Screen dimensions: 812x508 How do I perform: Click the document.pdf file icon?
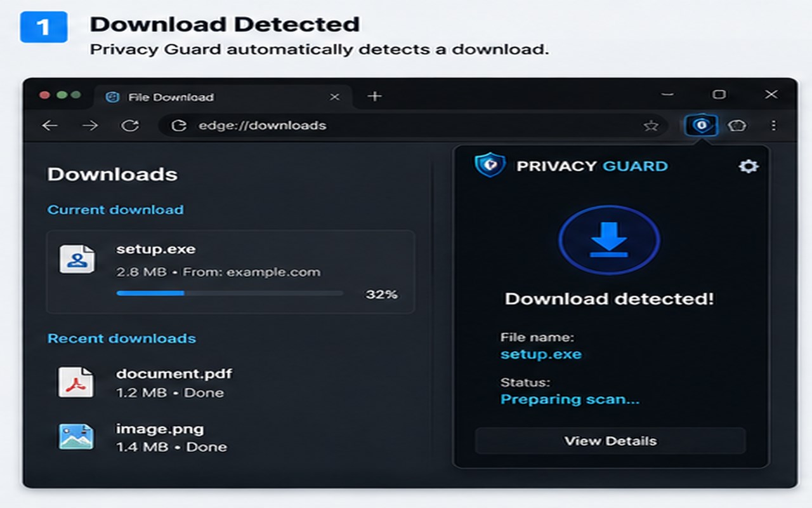[x=76, y=382]
